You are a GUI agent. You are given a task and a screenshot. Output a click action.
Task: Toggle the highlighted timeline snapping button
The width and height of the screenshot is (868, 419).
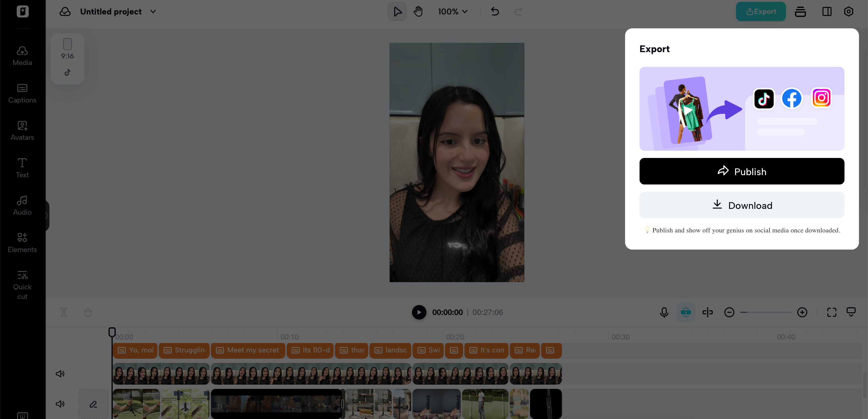tap(685, 312)
